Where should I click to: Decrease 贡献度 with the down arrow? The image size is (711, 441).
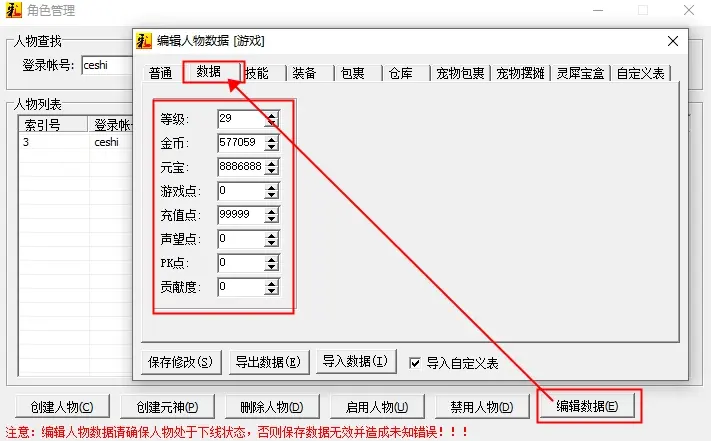[x=271, y=291]
